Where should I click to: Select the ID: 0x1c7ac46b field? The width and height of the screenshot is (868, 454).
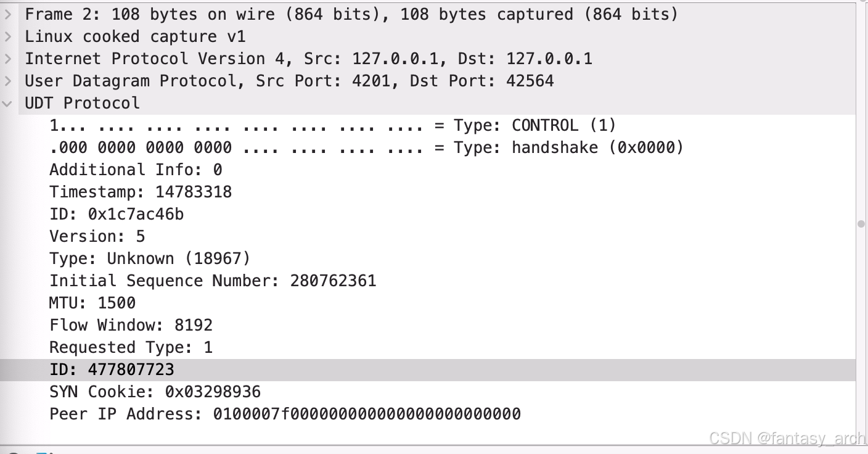pos(118,213)
